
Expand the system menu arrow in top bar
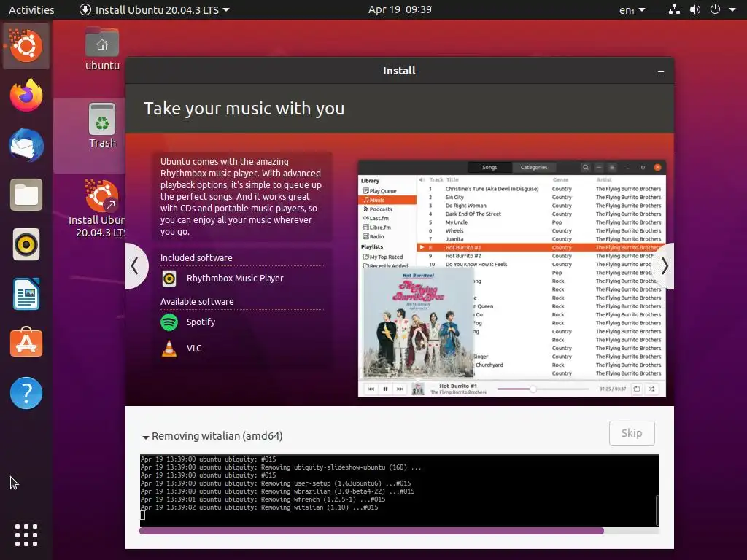(x=732, y=9)
